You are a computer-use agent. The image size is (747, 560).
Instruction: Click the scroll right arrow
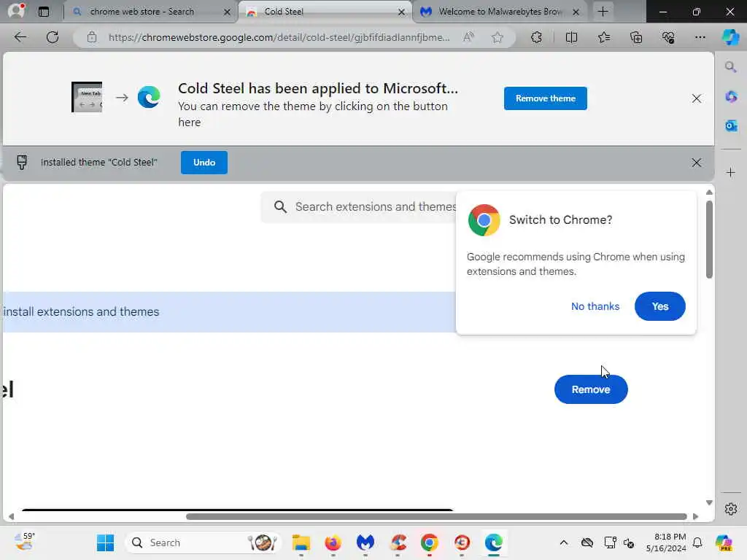pos(695,517)
